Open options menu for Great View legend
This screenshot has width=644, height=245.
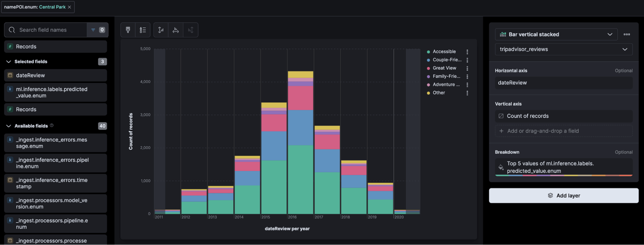pos(467,68)
